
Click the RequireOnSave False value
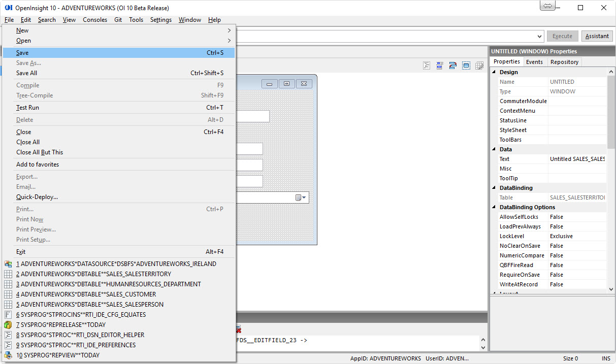click(x=577, y=275)
